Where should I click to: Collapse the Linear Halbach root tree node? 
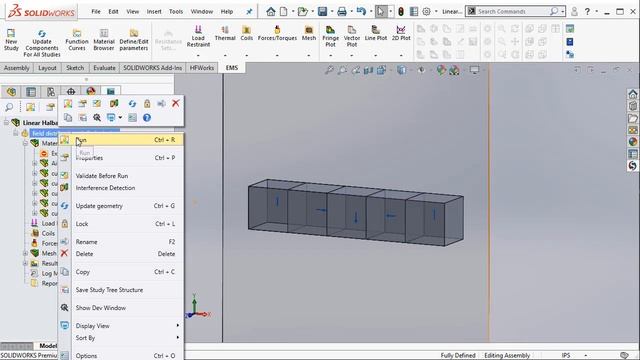pyautogui.click(x=6, y=122)
